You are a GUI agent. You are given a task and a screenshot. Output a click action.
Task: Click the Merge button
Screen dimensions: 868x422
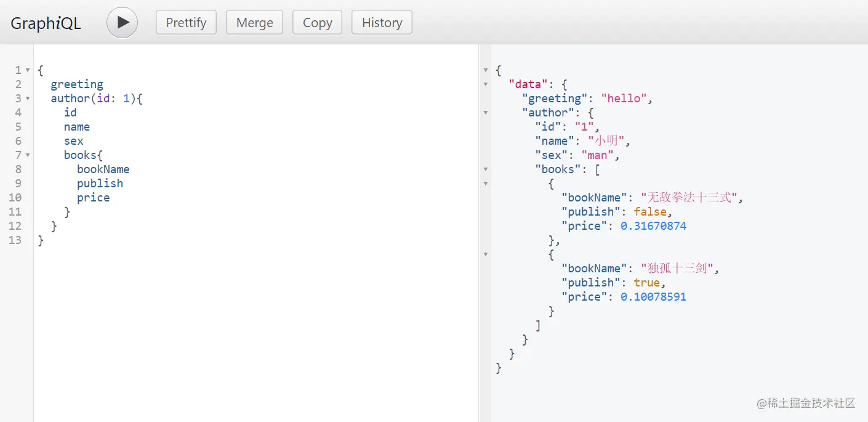(254, 23)
